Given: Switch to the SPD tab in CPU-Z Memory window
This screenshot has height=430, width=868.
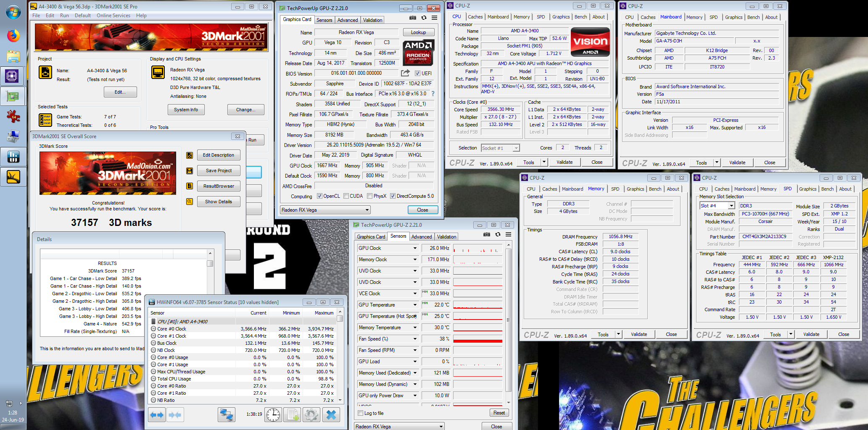Looking at the screenshot, I should coord(615,189).
